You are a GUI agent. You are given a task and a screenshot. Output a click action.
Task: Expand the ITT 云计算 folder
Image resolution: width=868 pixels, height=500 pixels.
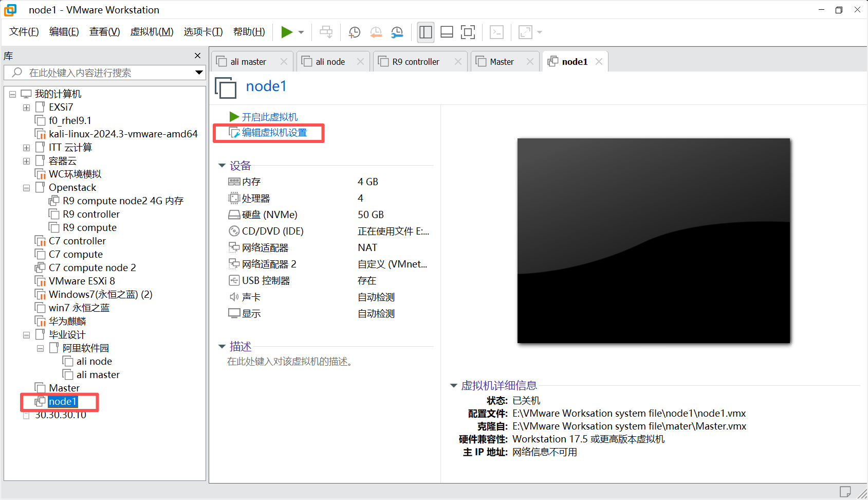26,148
